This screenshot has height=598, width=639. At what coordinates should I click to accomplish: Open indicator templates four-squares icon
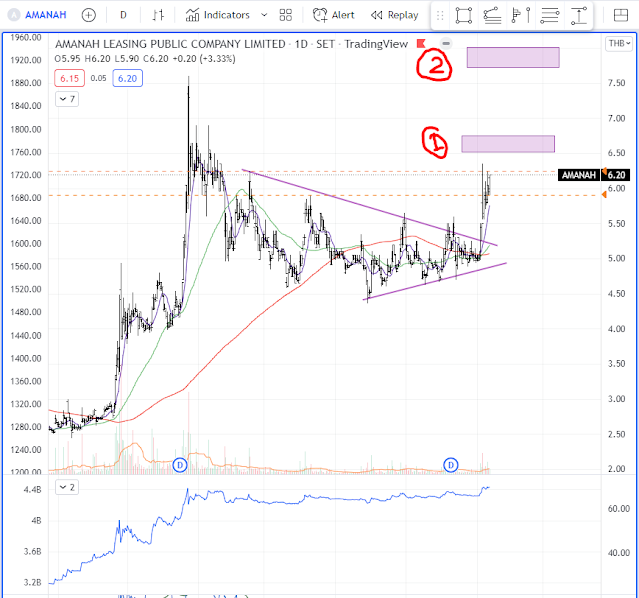pos(286,15)
